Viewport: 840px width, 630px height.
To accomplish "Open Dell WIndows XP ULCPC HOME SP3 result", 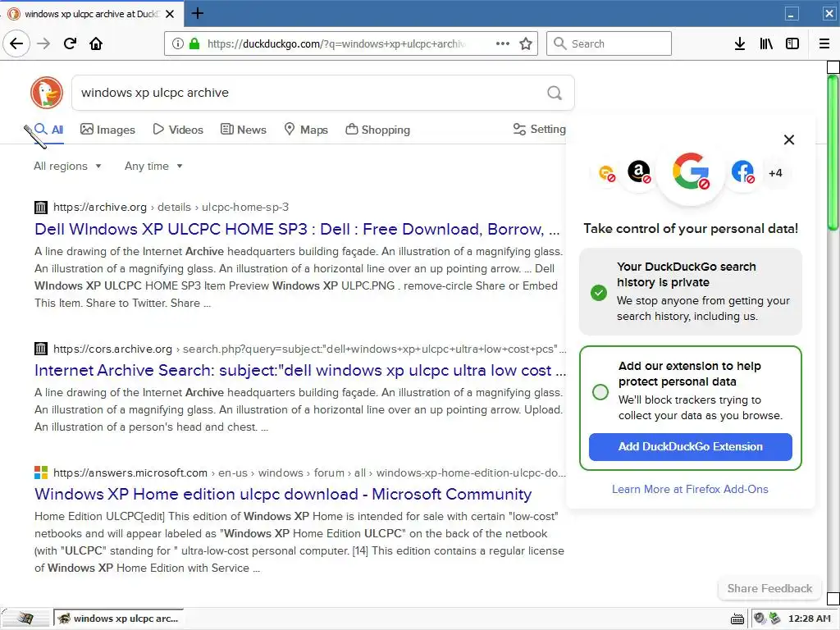I will click(x=297, y=230).
